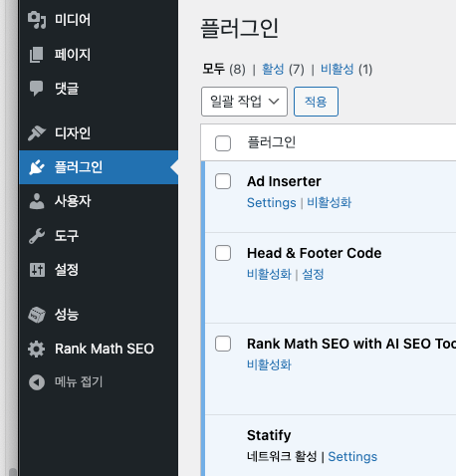Viewport: 456px width, 476px height.
Task: Tick the Ad Inserter checkbox
Action: click(x=223, y=181)
